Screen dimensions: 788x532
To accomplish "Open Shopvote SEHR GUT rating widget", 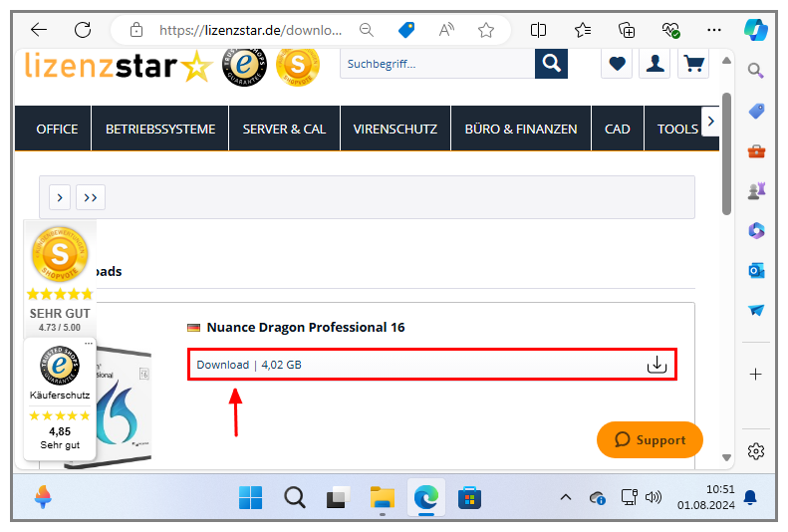I will 60,279.
